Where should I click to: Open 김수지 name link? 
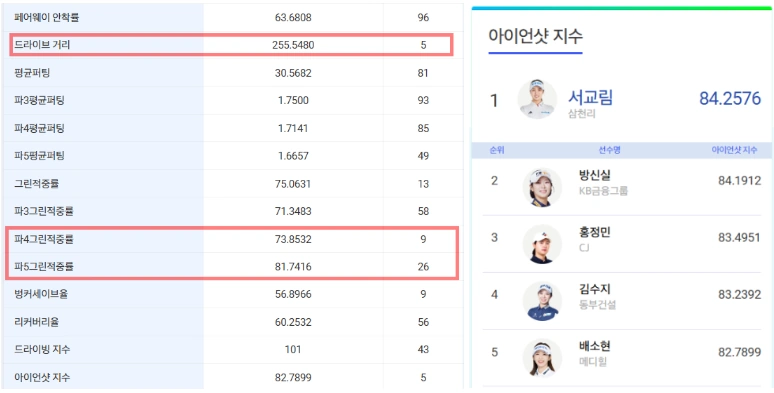[594, 289]
